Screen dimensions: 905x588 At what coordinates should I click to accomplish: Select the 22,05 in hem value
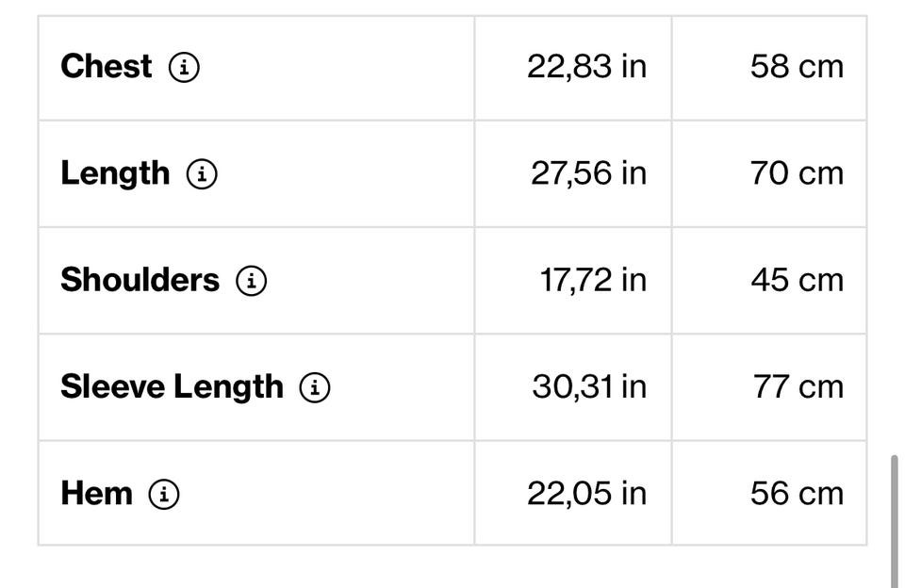pyautogui.click(x=586, y=494)
